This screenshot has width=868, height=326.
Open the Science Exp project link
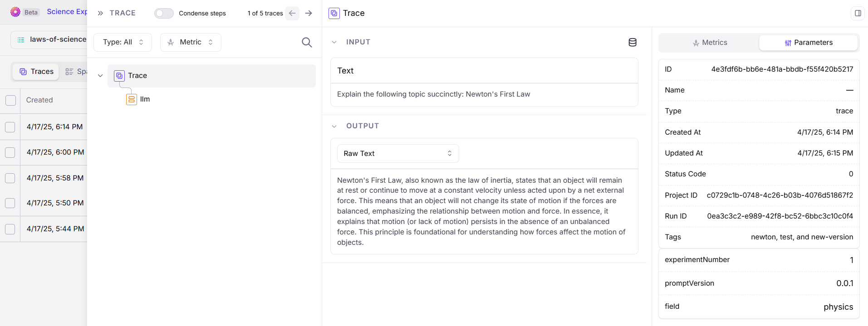[x=67, y=12]
